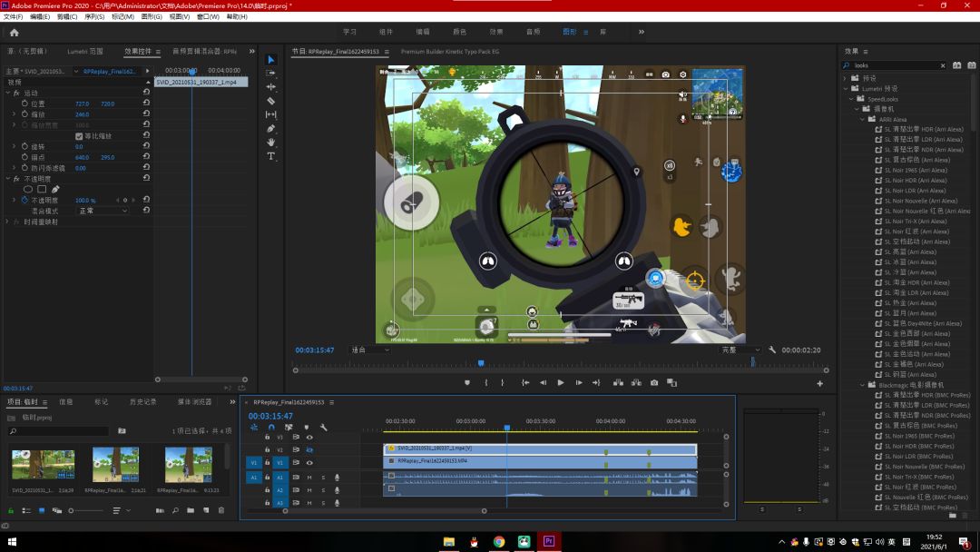Viewport: 980px width, 552px height.
Task: Mute audio track A1
Action: tap(309, 478)
